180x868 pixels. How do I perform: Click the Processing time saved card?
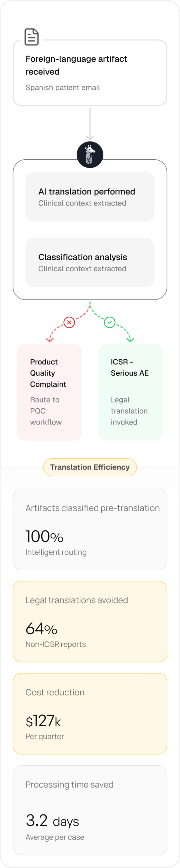click(x=90, y=810)
